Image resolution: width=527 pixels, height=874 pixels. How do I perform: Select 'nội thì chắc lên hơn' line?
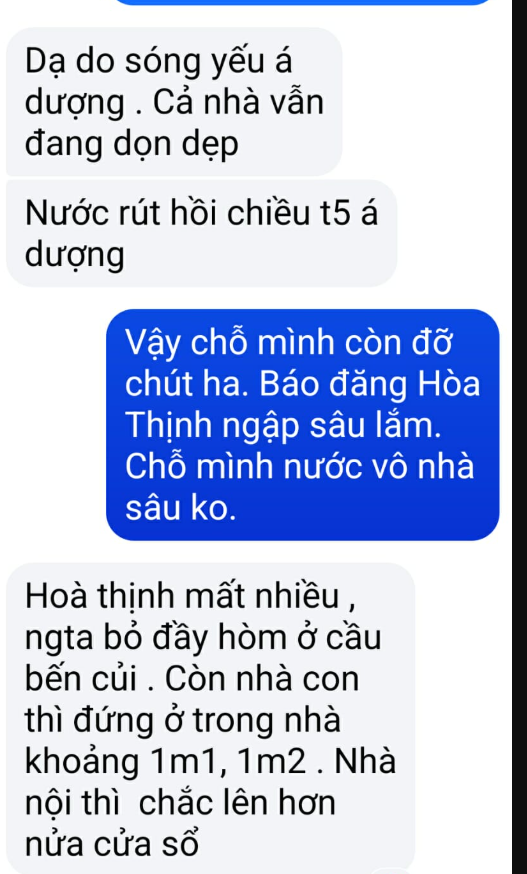click(181, 804)
